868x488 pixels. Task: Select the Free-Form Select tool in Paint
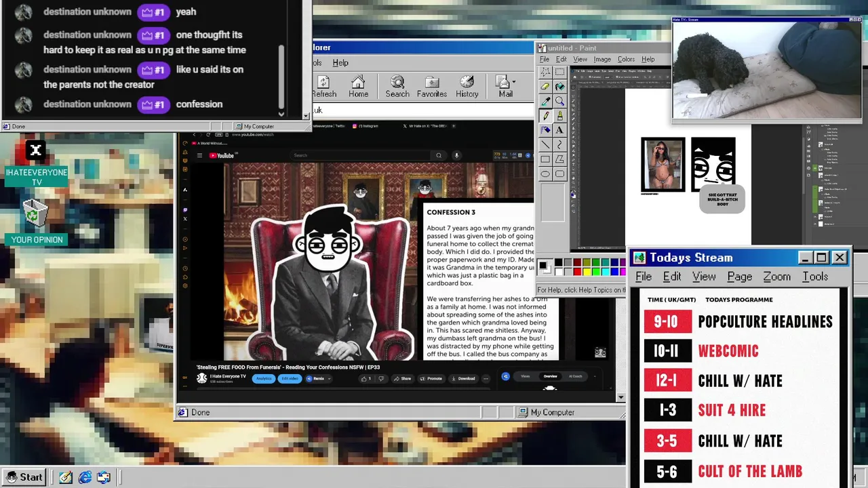[545, 72]
